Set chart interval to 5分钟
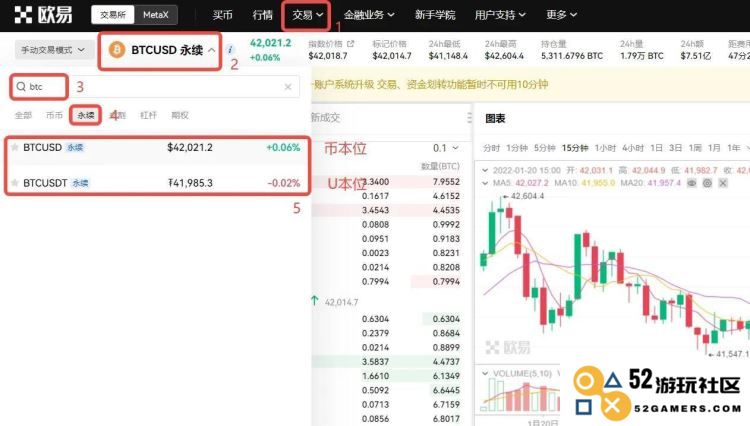 coord(544,148)
